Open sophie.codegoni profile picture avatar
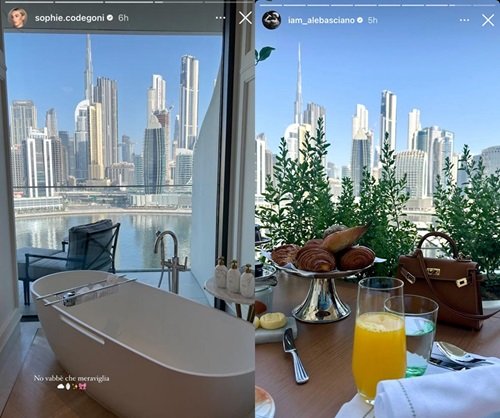The image size is (500, 418). pyautogui.click(x=17, y=18)
